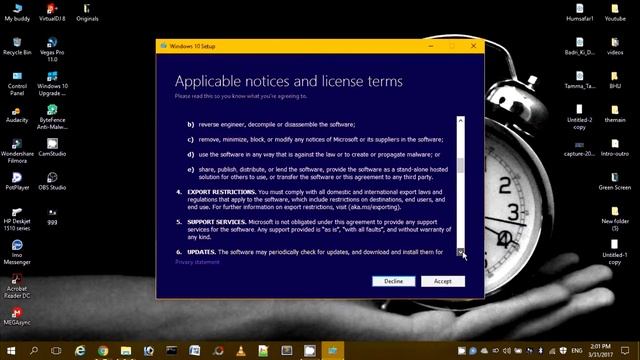Accept the Windows 10 license terms
This screenshot has height=360, width=640.
pos(443,281)
